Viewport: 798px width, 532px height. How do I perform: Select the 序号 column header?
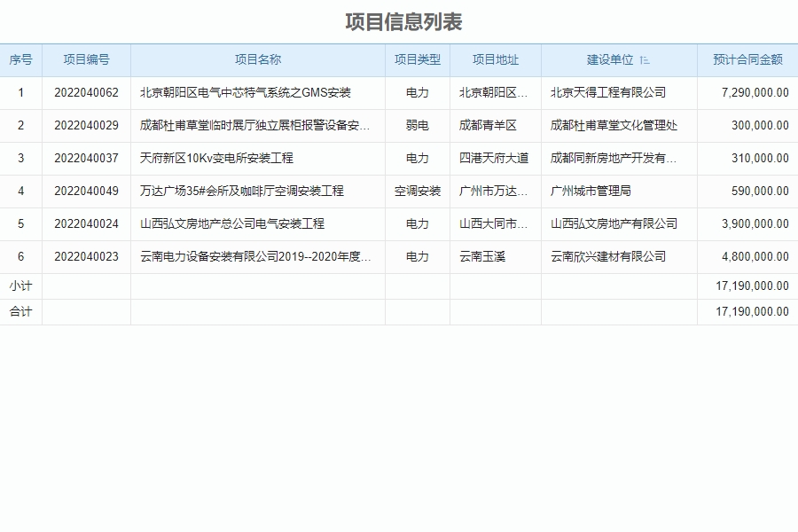(21, 60)
